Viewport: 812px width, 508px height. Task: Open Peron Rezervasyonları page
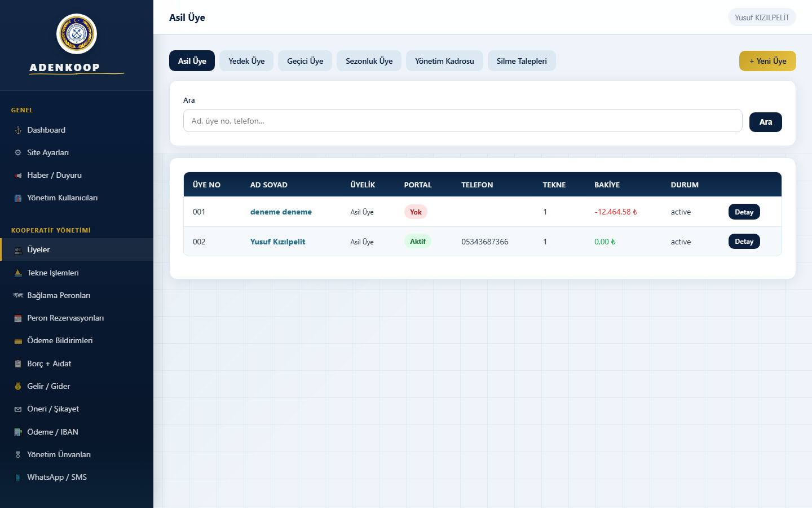coord(77,318)
